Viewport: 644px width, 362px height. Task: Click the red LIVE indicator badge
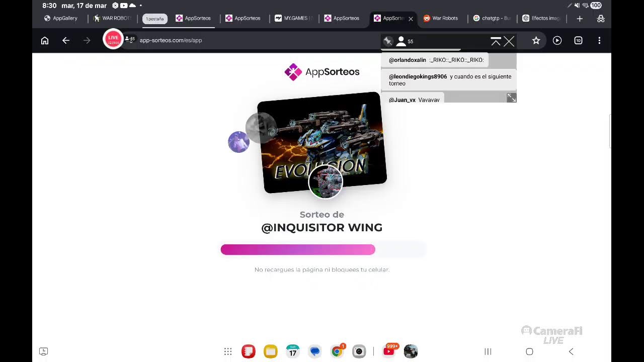pos(113,39)
